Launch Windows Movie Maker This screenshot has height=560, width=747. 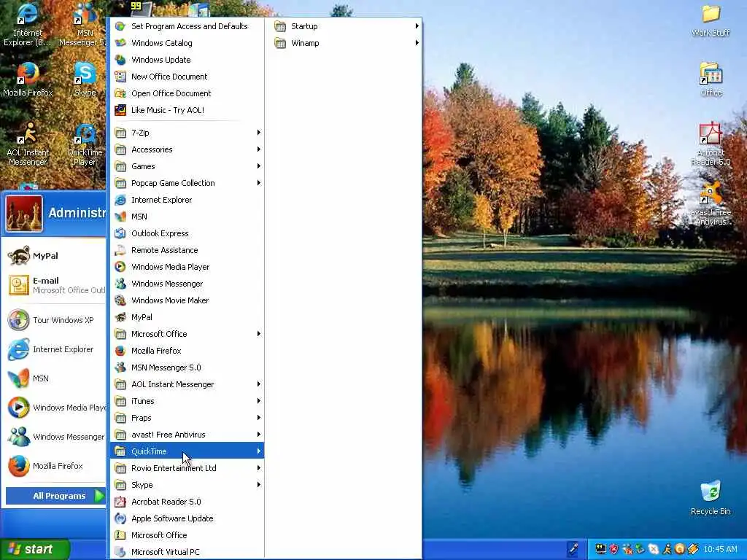[x=187, y=300]
